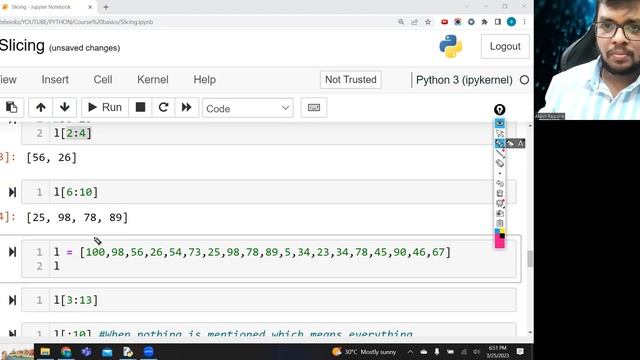Viewport: 640px width, 360px height.
Task: Open a new browser tab with plus
Action: [106, 7]
